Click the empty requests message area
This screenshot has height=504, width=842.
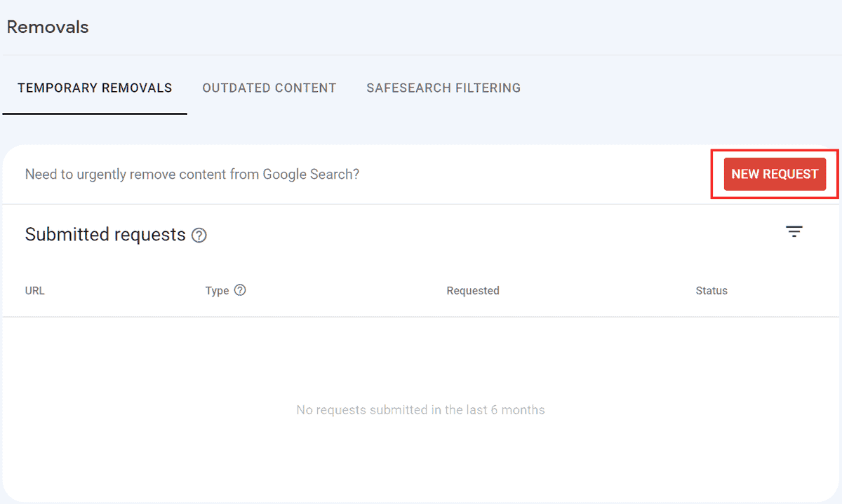421,409
